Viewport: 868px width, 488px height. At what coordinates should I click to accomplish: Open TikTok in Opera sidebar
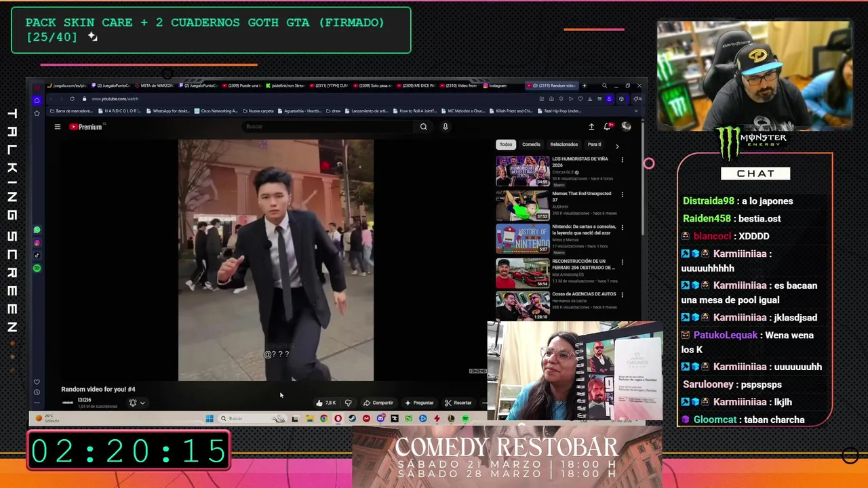pos(37,256)
